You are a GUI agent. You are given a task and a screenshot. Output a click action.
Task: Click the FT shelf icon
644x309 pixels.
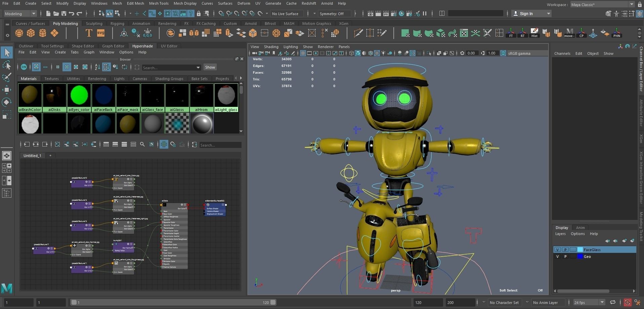point(511,33)
